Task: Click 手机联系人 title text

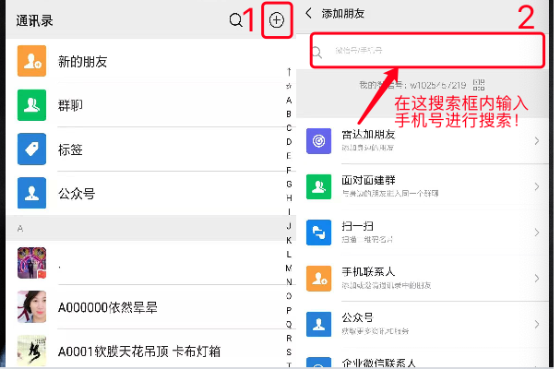Action: coord(368,272)
